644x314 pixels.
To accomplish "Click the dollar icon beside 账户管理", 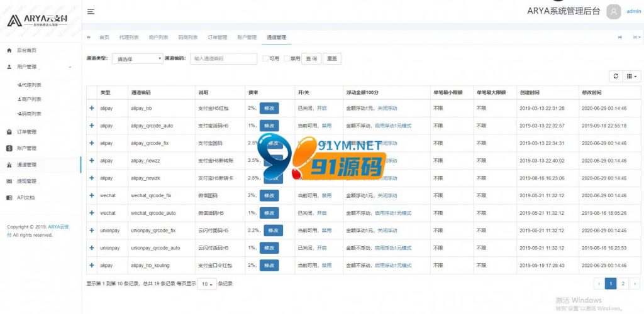I will (9, 148).
